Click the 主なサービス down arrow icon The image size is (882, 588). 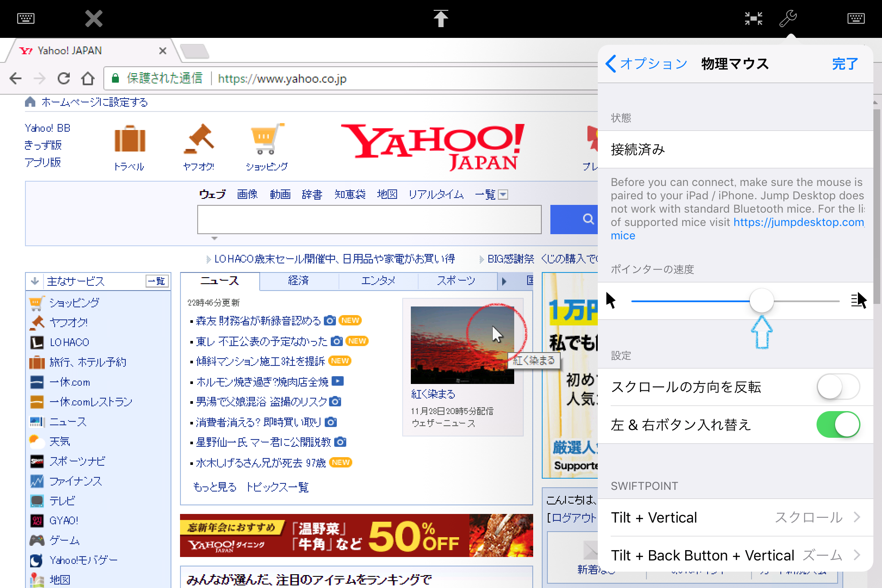tap(35, 282)
